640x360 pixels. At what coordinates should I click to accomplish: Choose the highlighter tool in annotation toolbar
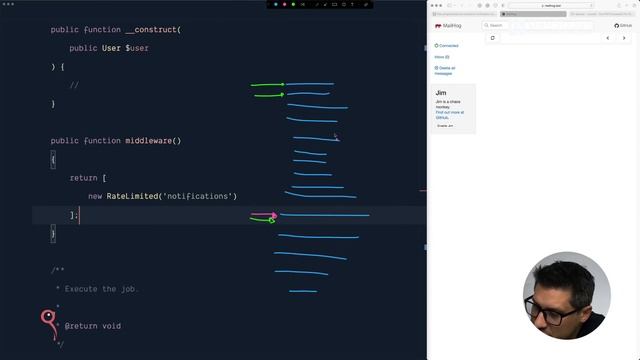325,4
